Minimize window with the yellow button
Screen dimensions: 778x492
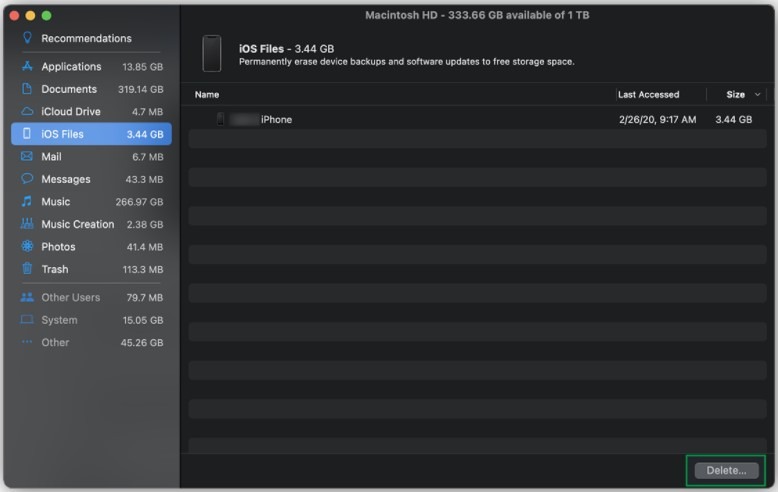tap(30, 15)
